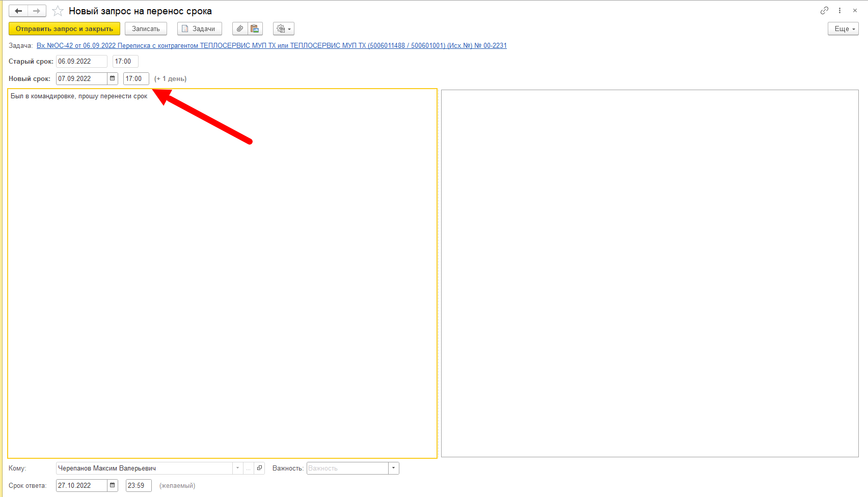Focus the Новый срок date 07.09.2022 field
Screen dimensions: 868x497
(82, 78)
